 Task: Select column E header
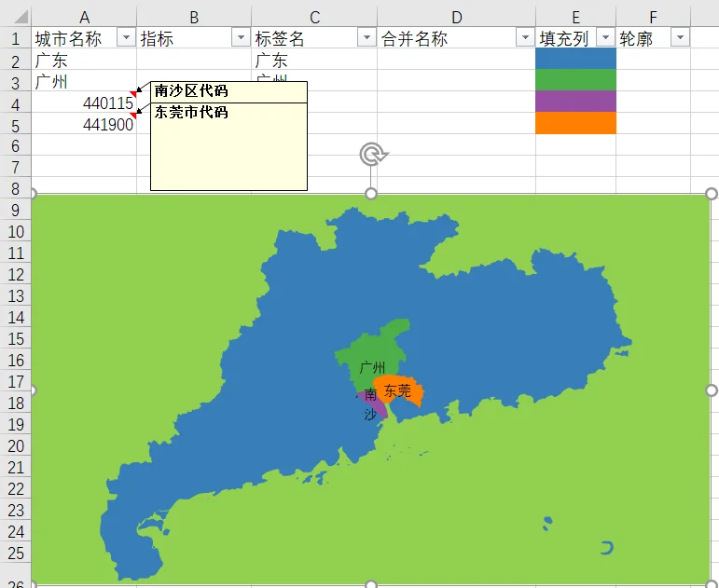click(575, 18)
